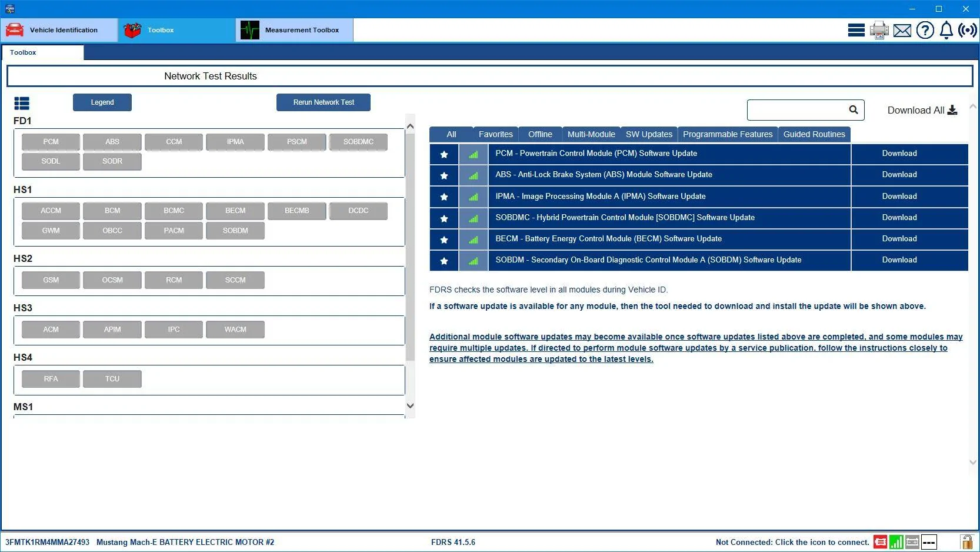This screenshot has height=552, width=980.
Task: Click the wireless broadcast signal icon
Action: pos(968,30)
